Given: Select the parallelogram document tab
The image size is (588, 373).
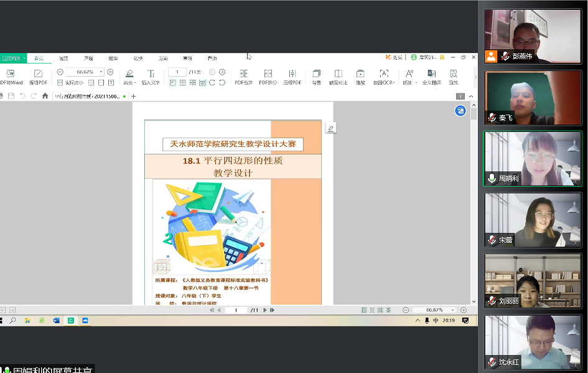Looking at the screenshot, I should coord(87,97).
